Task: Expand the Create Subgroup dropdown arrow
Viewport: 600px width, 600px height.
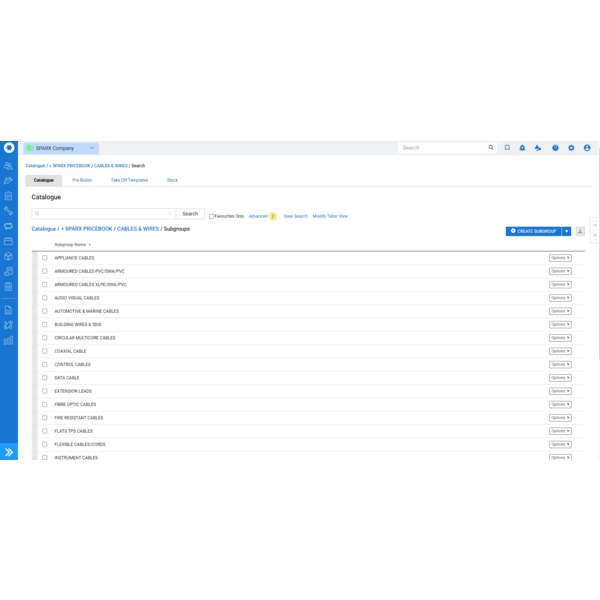Action: click(566, 231)
